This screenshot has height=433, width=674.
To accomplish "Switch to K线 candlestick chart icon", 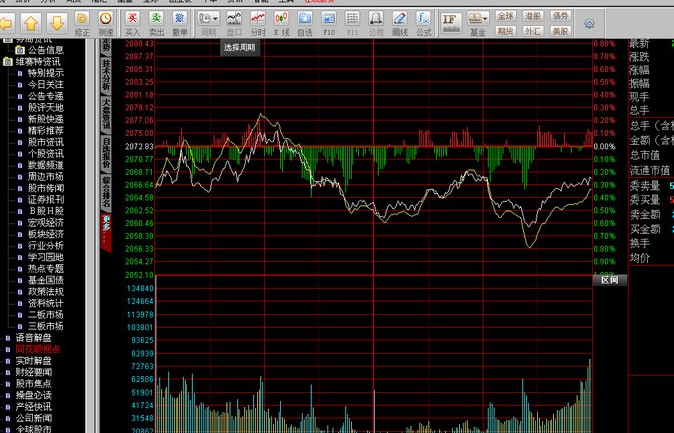I will point(282,22).
